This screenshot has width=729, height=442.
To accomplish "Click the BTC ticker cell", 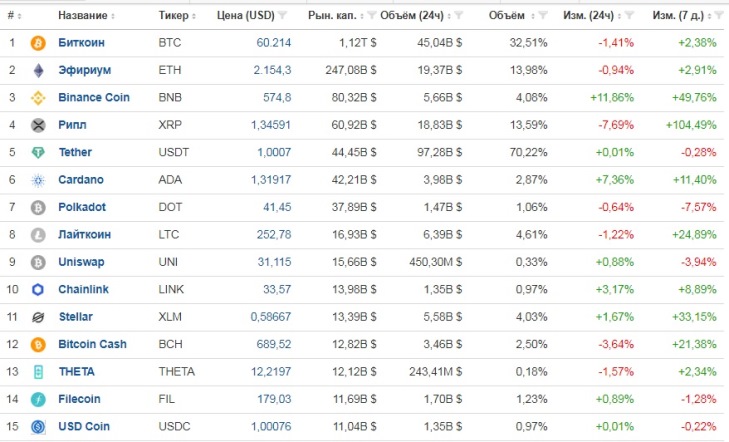I will [x=170, y=43].
